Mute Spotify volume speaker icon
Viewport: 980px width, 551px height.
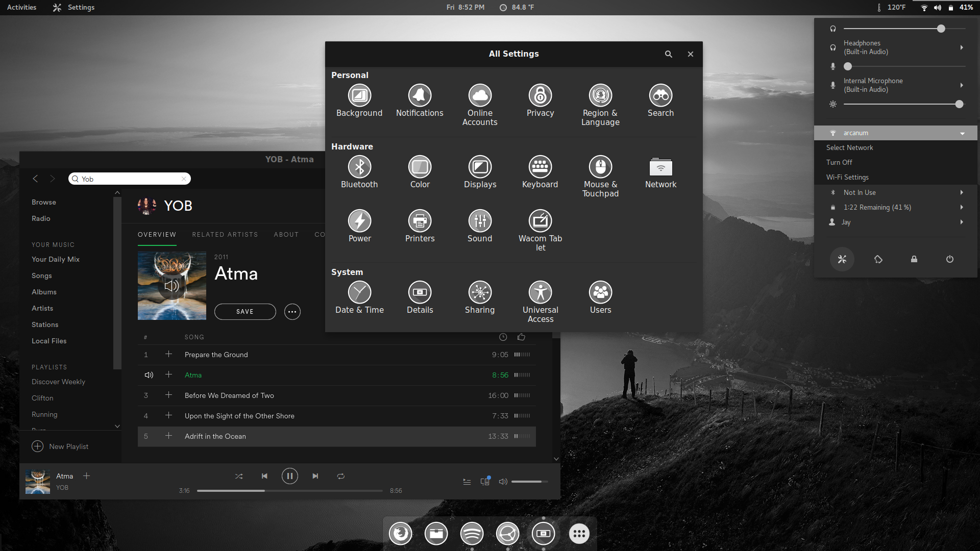click(503, 482)
